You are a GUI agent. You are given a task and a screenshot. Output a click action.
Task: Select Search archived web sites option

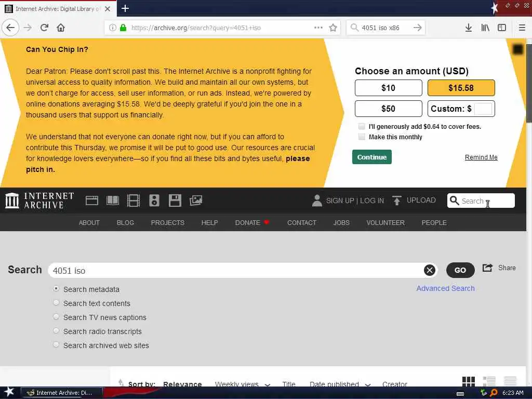(x=56, y=345)
